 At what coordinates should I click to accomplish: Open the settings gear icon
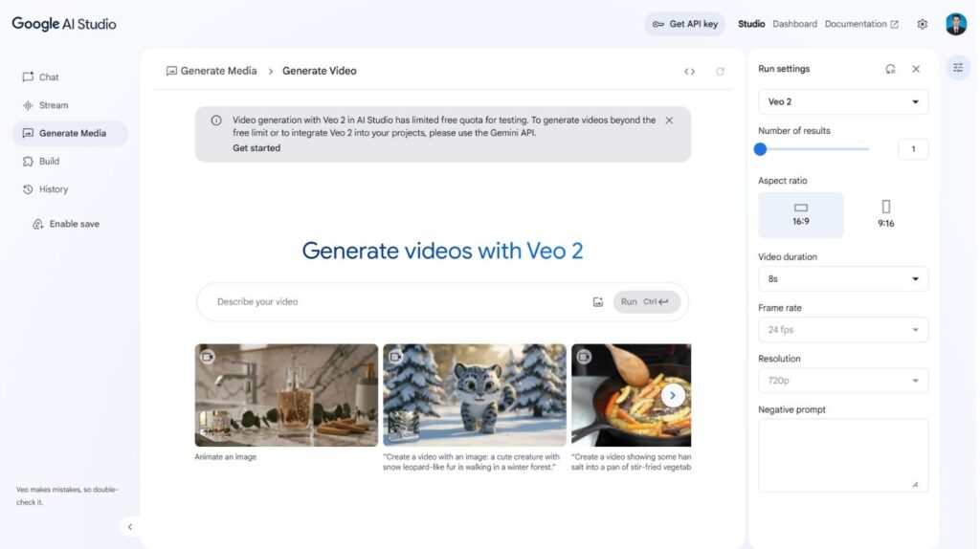[x=922, y=24]
